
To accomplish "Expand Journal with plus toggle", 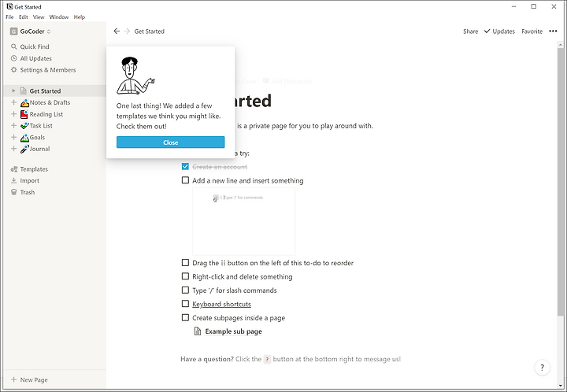I will coord(13,149).
